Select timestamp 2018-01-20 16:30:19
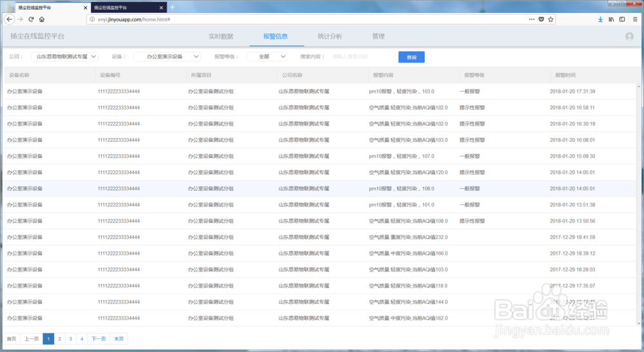 [573, 124]
